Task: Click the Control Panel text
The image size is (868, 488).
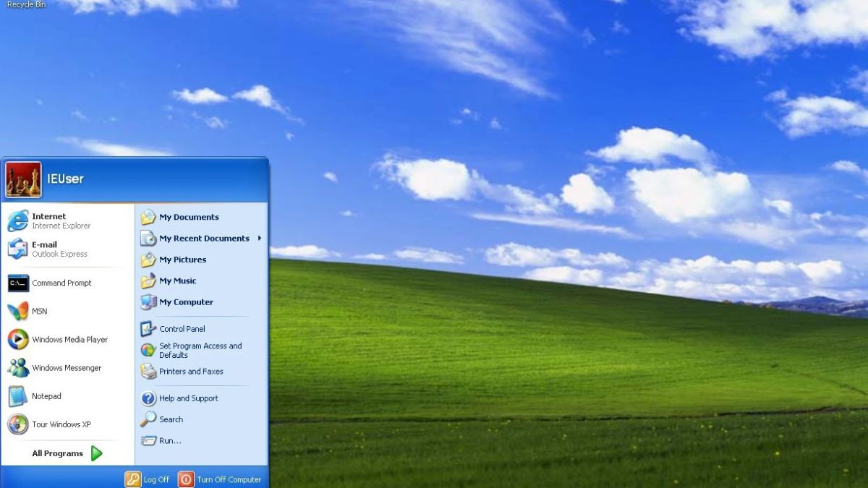Action: point(182,329)
